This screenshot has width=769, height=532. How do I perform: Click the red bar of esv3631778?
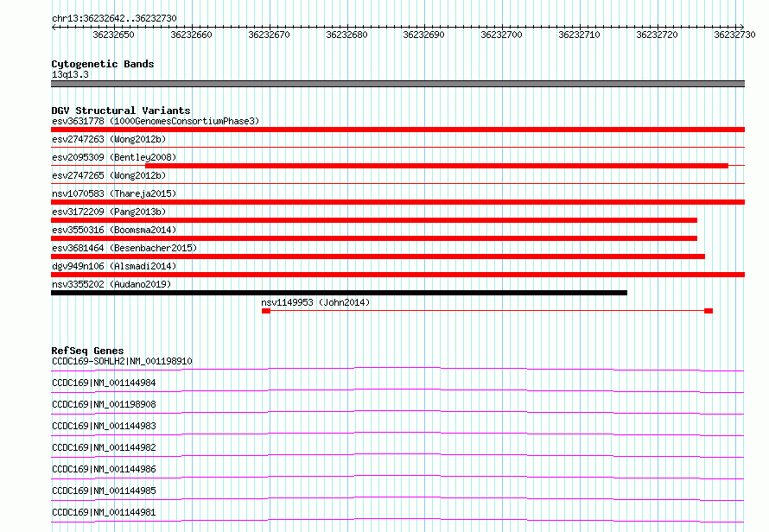(397, 130)
